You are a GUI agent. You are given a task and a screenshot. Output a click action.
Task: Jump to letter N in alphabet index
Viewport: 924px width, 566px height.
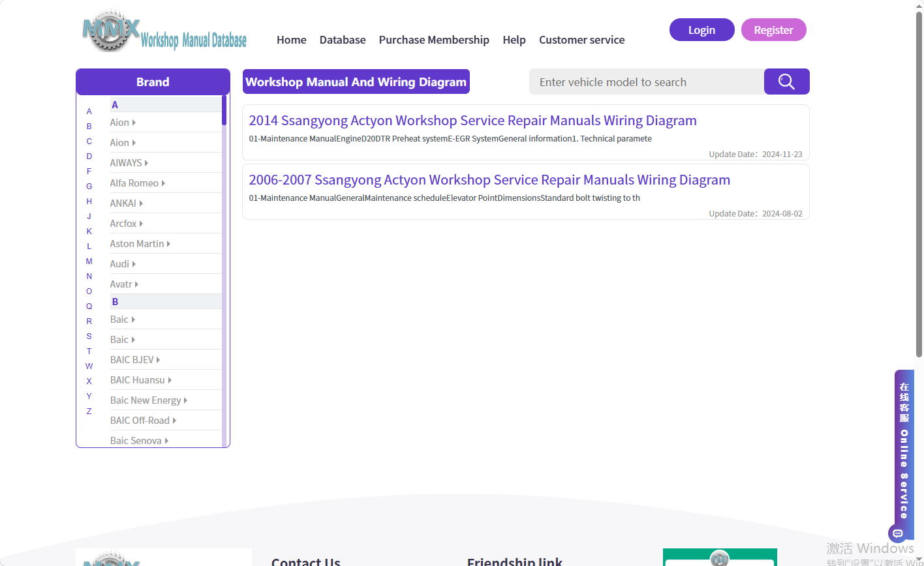tap(89, 276)
